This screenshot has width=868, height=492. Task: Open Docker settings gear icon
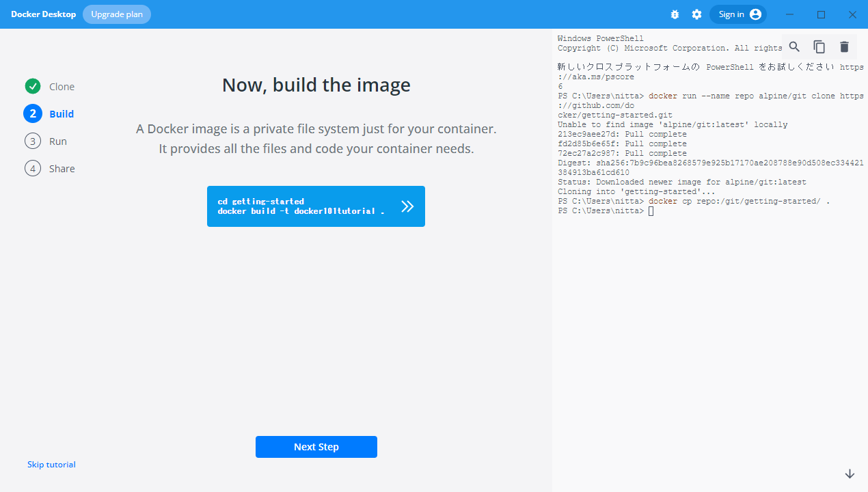pyautogui.click(x=696, y=14)
